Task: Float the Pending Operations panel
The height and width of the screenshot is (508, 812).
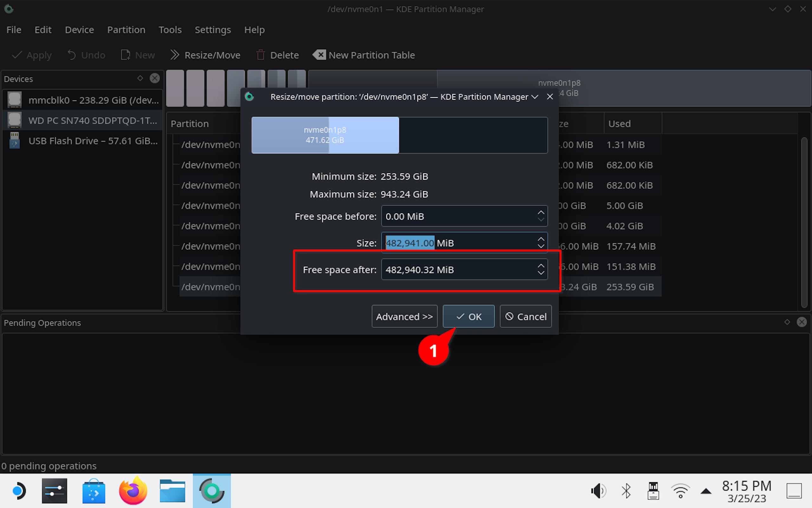Action: (787, 322)
